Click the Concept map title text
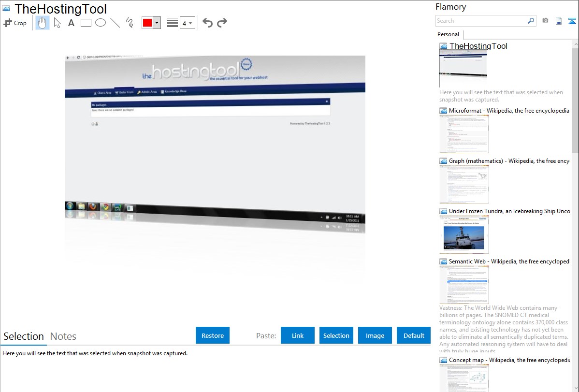The height and width of the screenshot is (392, 579). pyautogui.click(x=509, y=360)
